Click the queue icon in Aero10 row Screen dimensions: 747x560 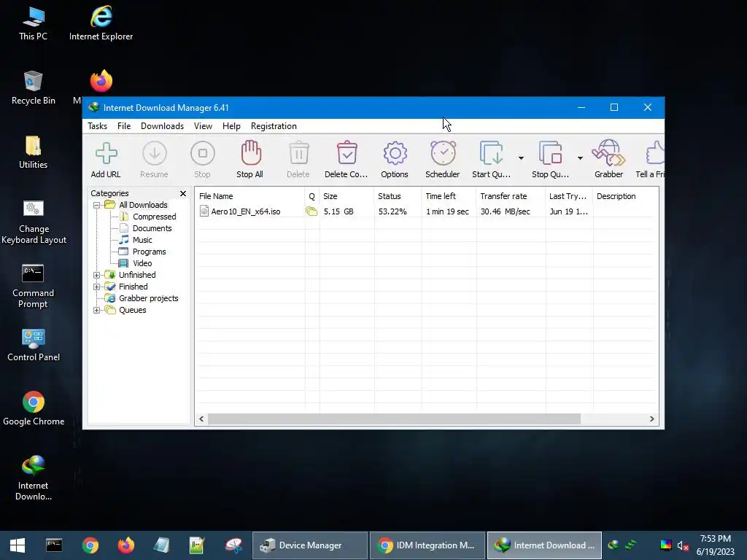tap(311, 211)
